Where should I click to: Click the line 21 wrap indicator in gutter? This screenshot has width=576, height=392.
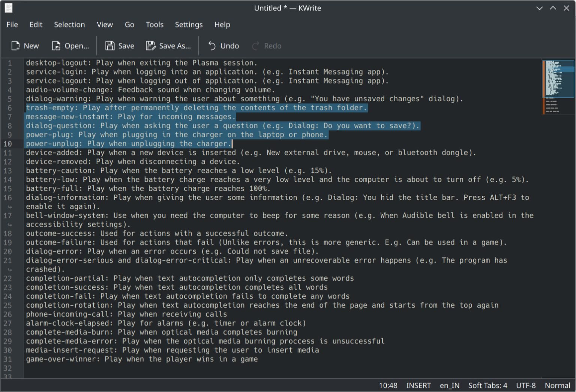click(10, 270)
